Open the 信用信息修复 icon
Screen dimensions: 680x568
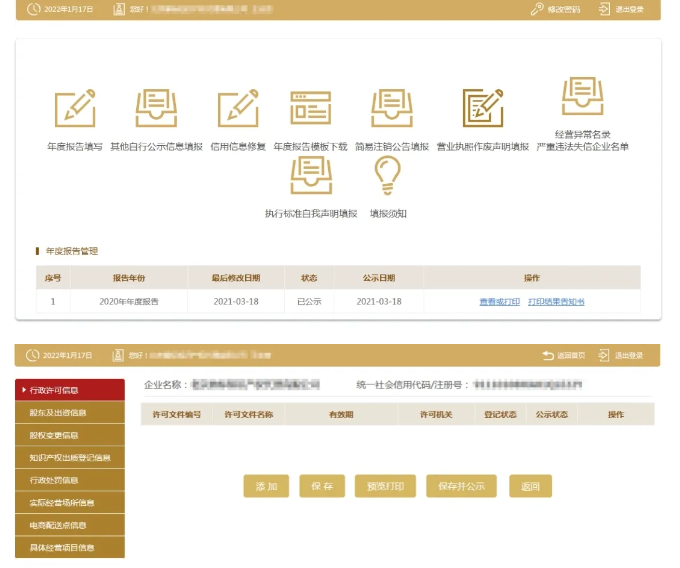(x=238, y=109)
